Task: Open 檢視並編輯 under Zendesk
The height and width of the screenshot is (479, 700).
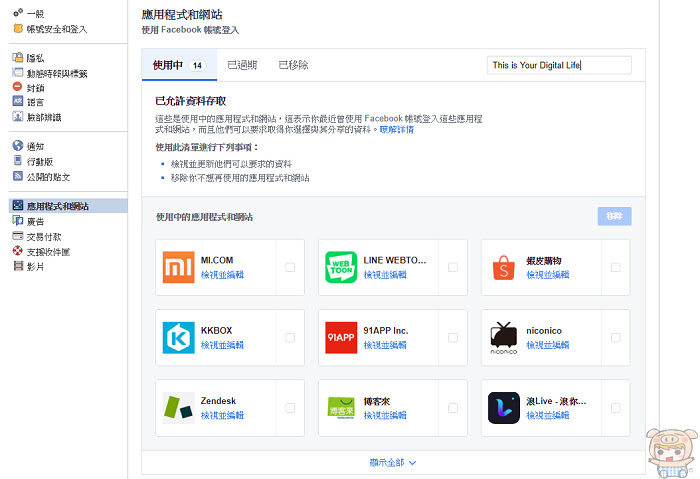Action: [222, 415]
